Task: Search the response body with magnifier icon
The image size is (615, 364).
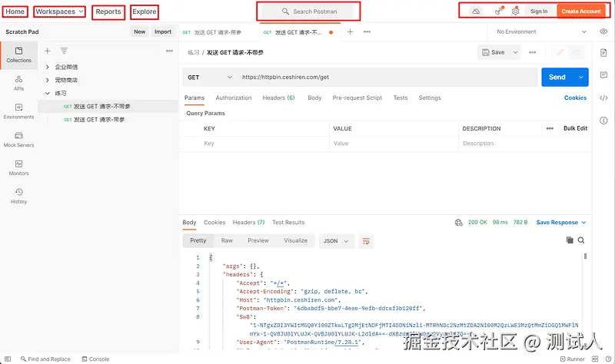Action: (581, 240)
